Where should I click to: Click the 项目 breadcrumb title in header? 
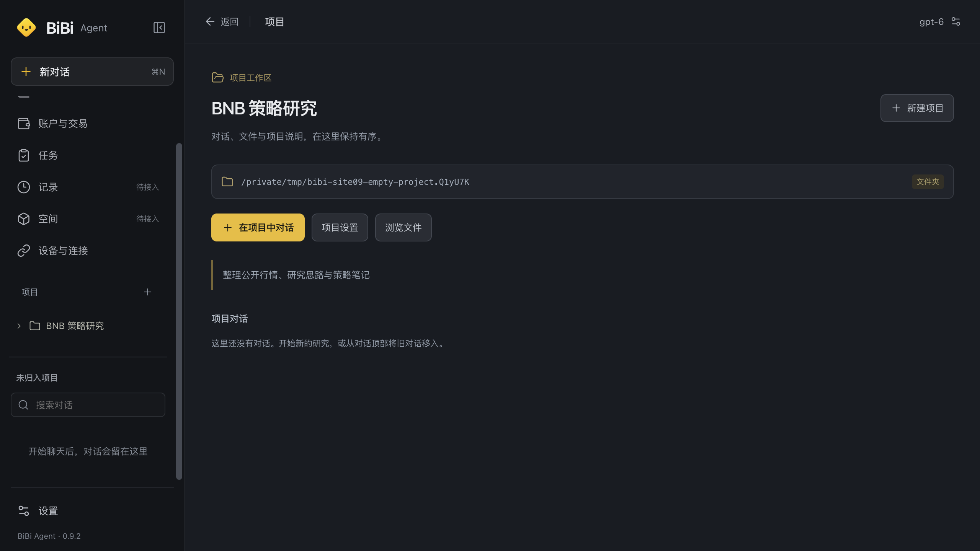point(274,22)
